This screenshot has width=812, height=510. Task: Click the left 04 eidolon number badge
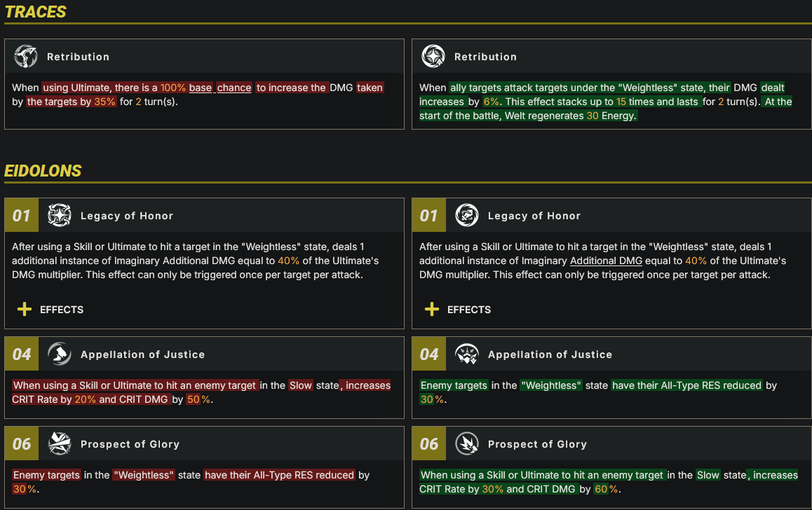tap(21, 354)
